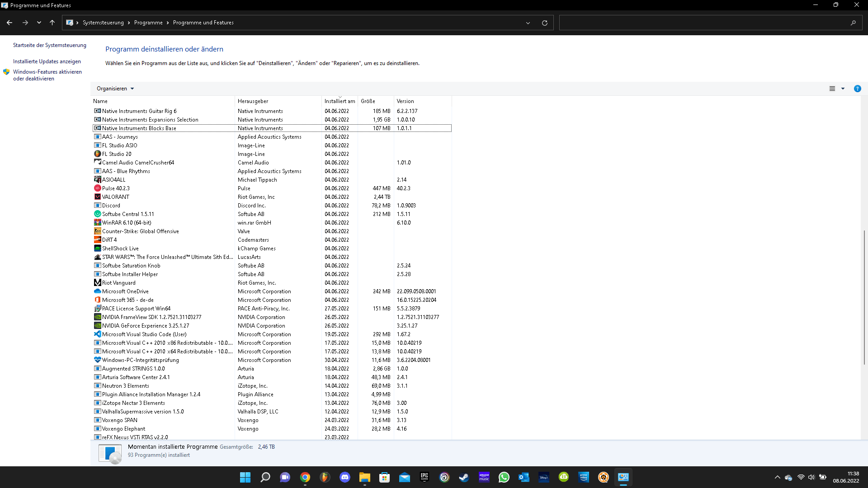
Task: Open the Windows Start menu
Action: (245, 477)
